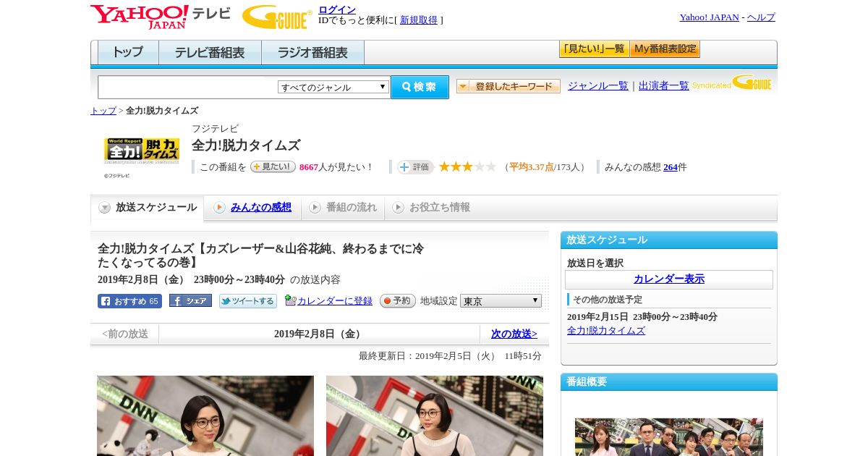Click the 平均3.37点 rating text
The image size is (868, 456).
click(x=532, y=167)
